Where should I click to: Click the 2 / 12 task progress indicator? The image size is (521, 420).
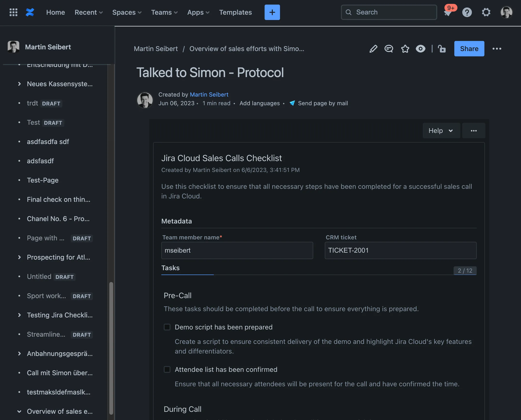coord(465,270)
